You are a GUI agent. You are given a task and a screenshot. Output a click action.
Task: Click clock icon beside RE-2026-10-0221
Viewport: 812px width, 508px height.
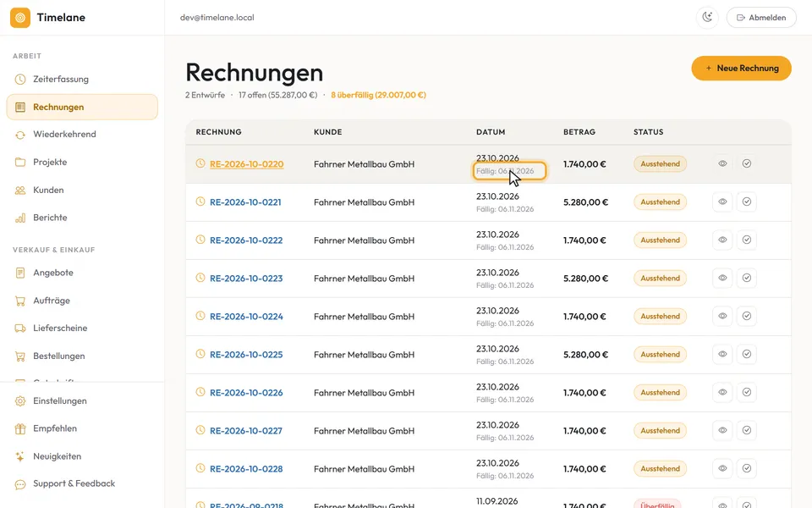[x=200, y=202]
